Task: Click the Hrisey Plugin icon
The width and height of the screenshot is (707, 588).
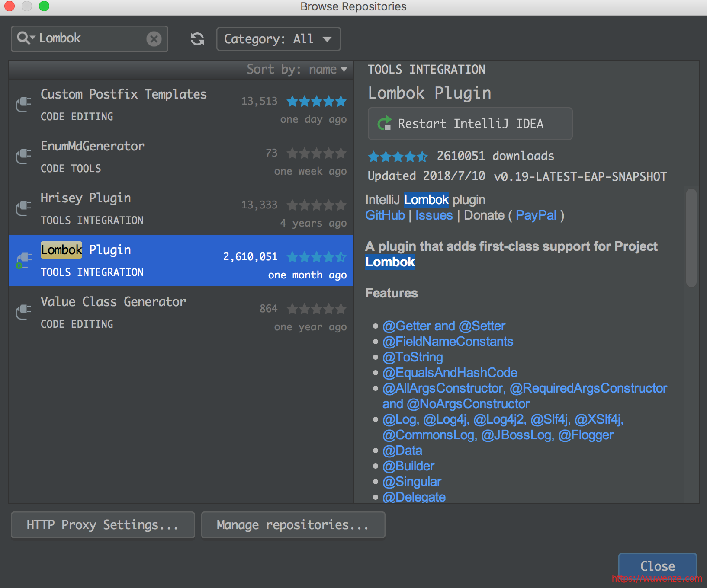Action: coord(24,208)
